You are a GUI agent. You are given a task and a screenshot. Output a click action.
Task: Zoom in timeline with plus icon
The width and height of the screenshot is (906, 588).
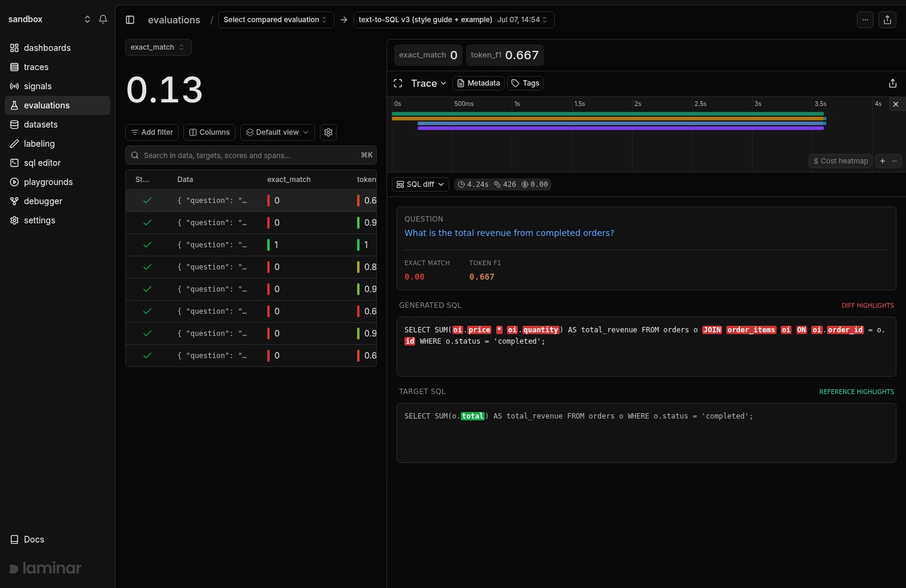coord(883,161)
